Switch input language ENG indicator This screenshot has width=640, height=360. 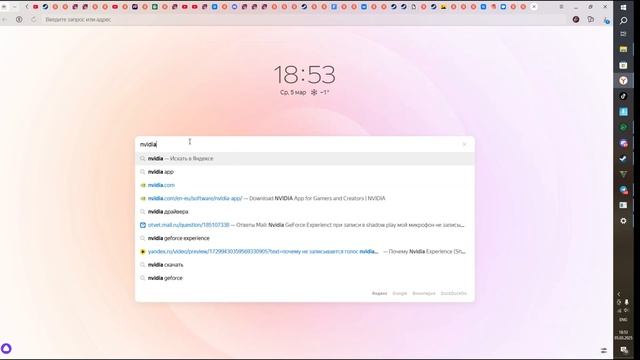(623, 320)
